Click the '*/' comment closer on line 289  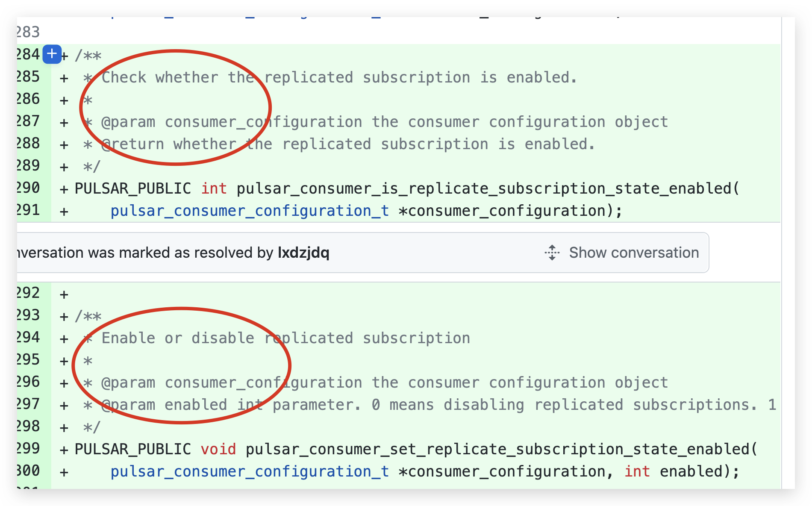(92, 167)
